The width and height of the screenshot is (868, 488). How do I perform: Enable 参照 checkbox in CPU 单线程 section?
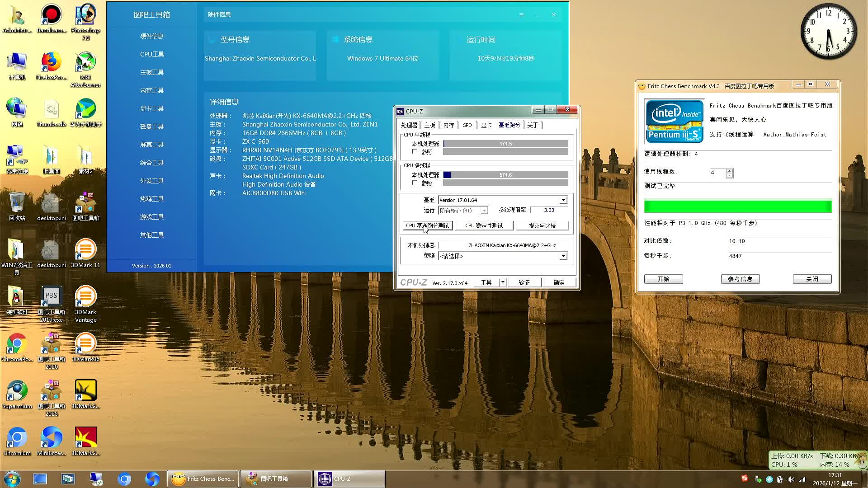(415, 152)
